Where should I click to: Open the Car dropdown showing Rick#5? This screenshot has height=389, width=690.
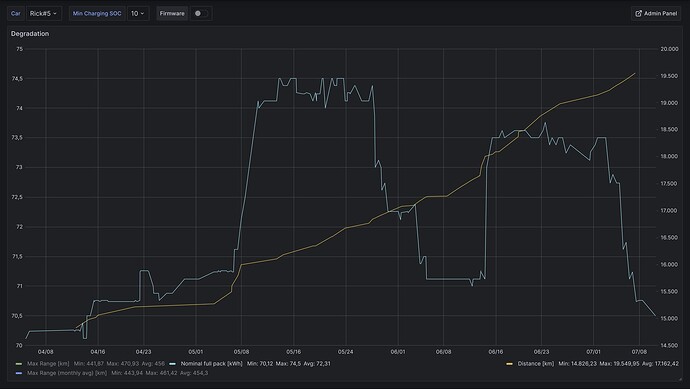(44, 14)
